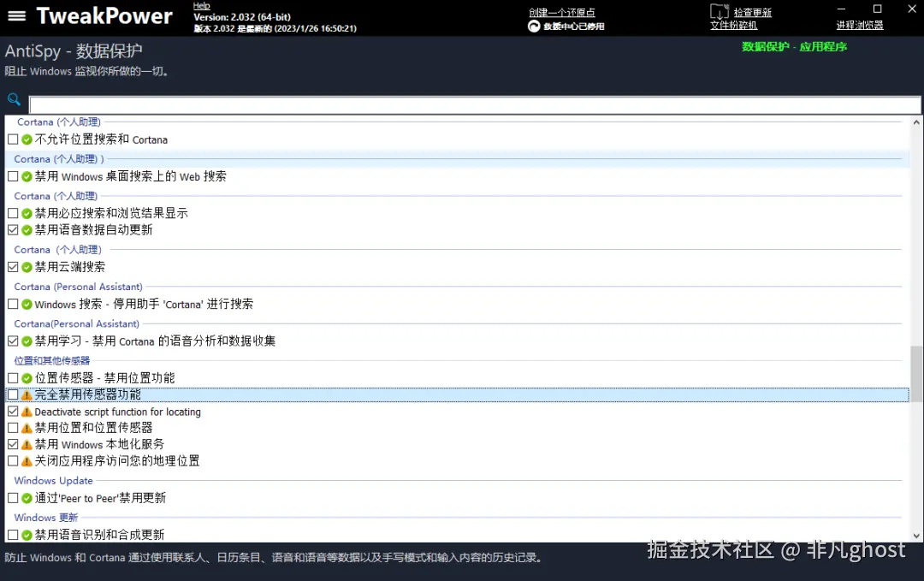This screenshot has height=581, width=924.
Task: Open 进程浏览器 process browser link
Action: (860, 26)
